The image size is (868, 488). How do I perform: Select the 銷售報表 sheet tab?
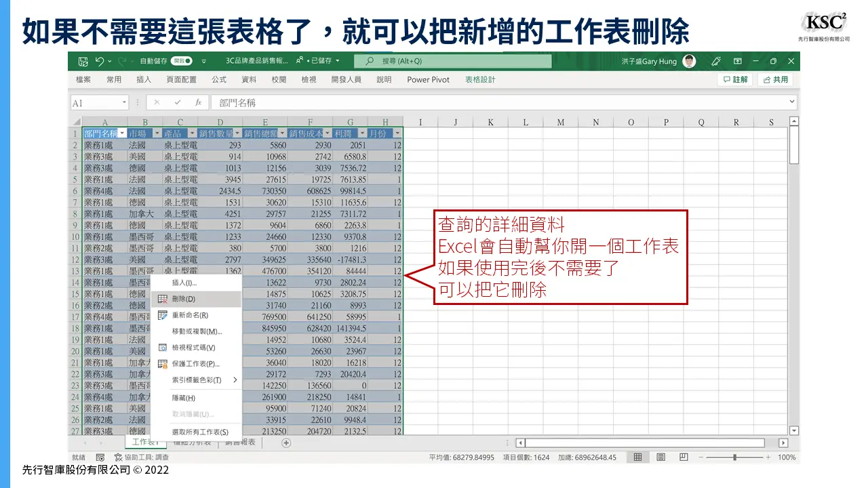(240, 443)
